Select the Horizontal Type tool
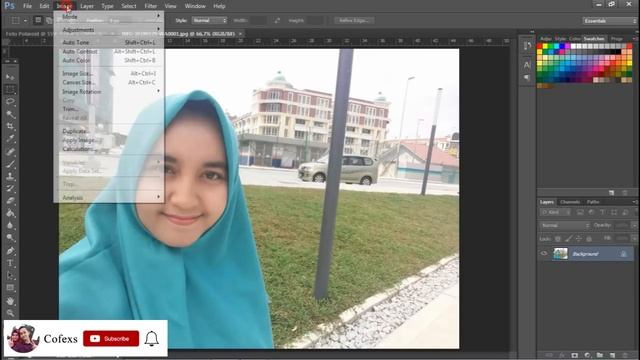The width and height of the screenshot is (640, 360). 10,263
